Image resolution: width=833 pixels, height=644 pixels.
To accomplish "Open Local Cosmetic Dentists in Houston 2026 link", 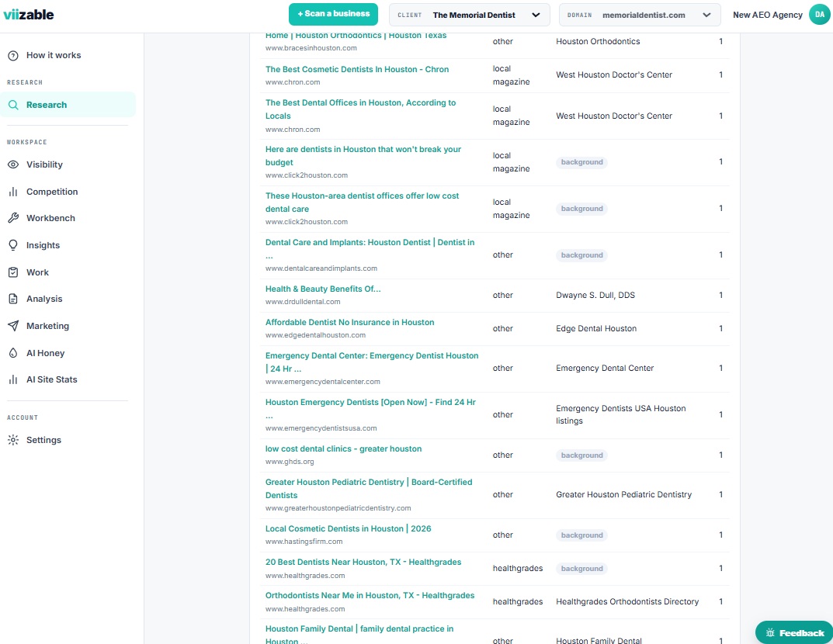I will (348, 529).
